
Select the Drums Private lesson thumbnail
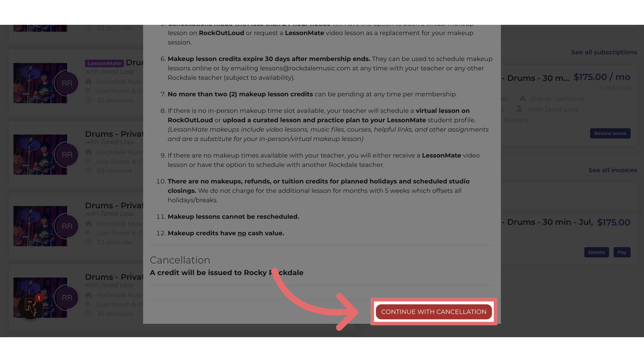(40, 155)
